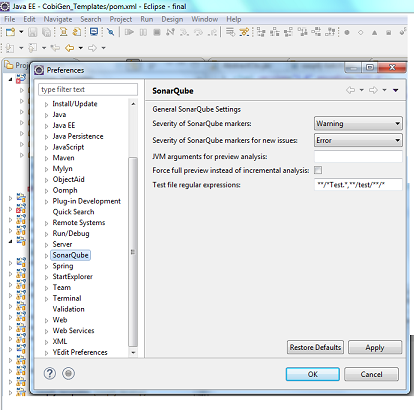Click the Cancel button
414x410 pixels.
371,374
